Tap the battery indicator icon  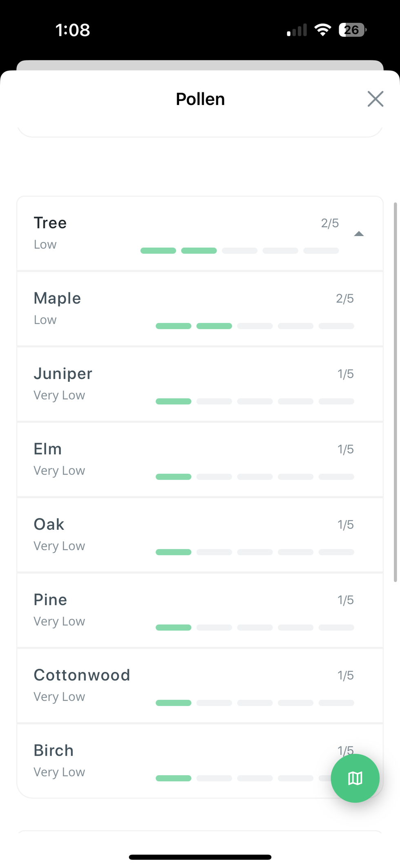[x=352, y=30]
